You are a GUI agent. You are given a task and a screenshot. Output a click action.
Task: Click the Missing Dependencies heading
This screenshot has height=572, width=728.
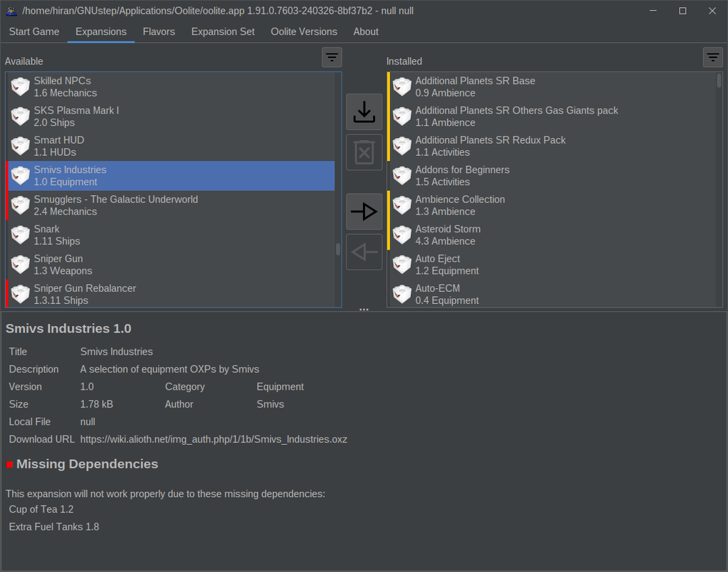click(87, 464)
